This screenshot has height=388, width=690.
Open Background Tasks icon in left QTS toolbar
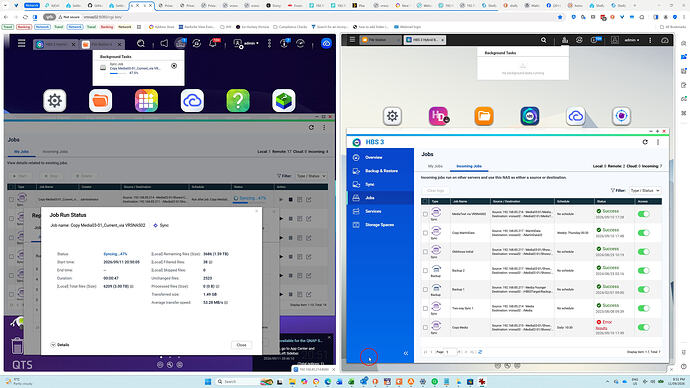point(180,43)
